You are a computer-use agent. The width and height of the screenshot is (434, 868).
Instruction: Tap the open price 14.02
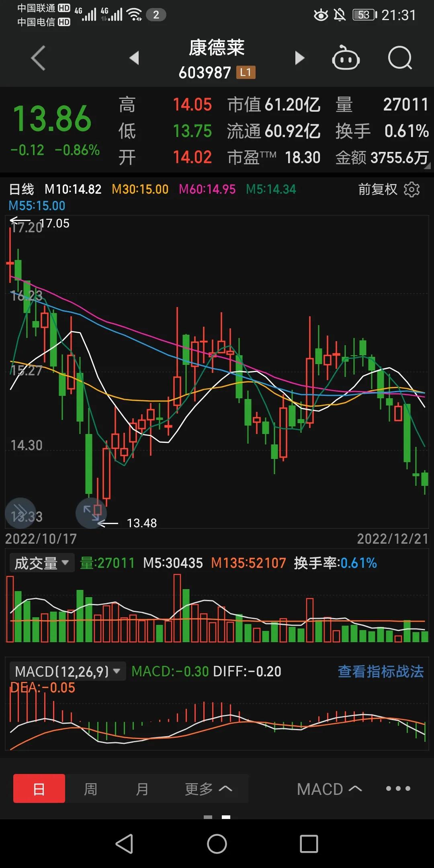[x=192, y=157]
